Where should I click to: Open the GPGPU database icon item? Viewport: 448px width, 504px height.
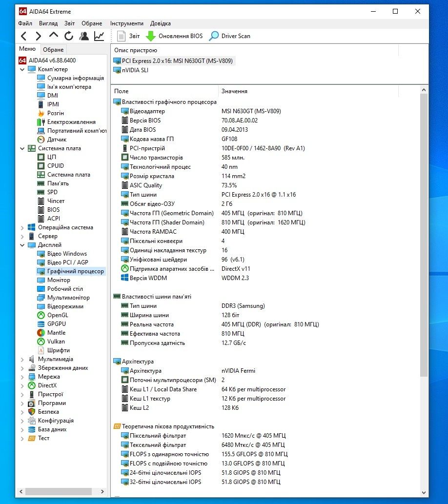click(51, 324)
